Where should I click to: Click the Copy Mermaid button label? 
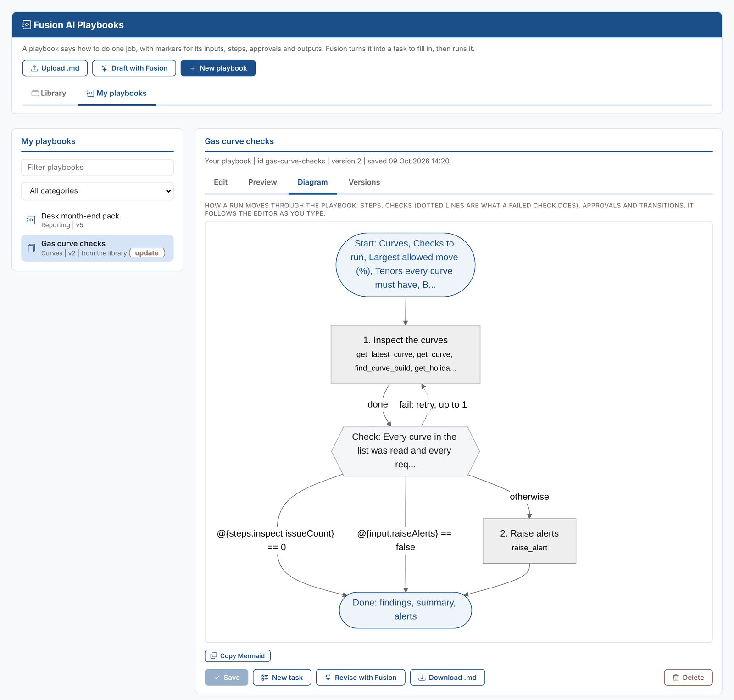coord(242,656)
